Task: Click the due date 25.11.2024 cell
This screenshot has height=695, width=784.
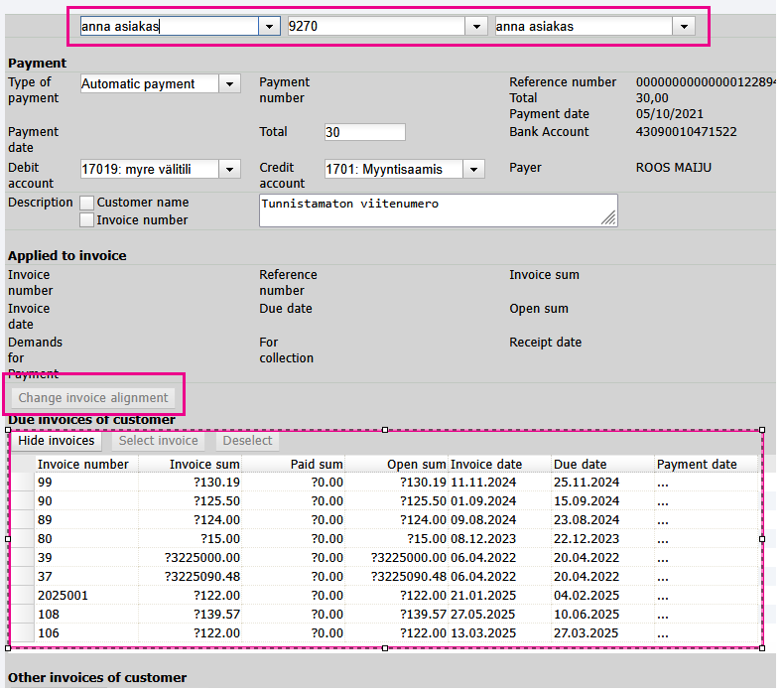Action: (602, 483)
